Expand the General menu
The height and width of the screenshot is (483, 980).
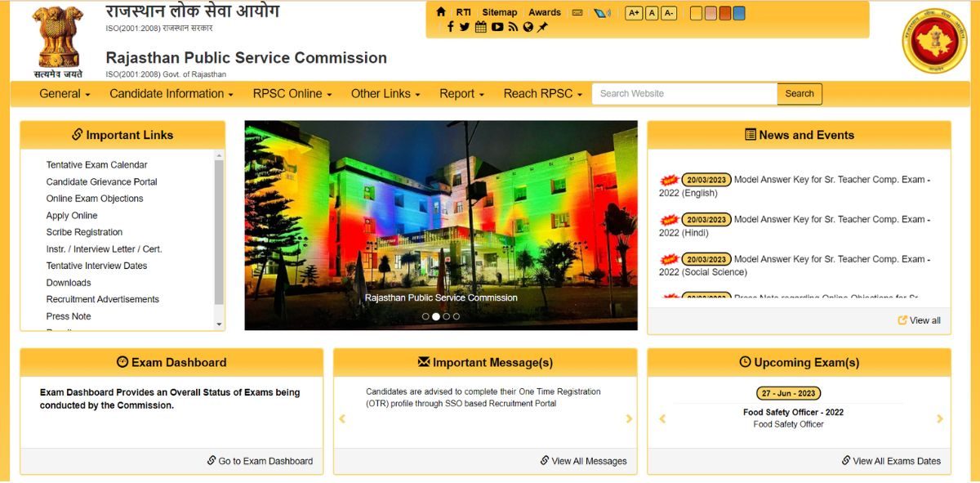coord(65,94)
